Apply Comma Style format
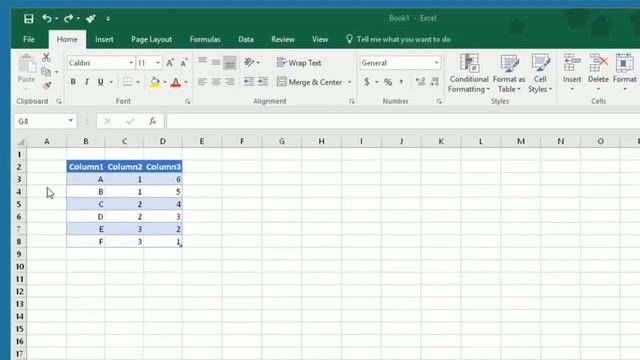640x360 pixels. (x=401, y=82)
